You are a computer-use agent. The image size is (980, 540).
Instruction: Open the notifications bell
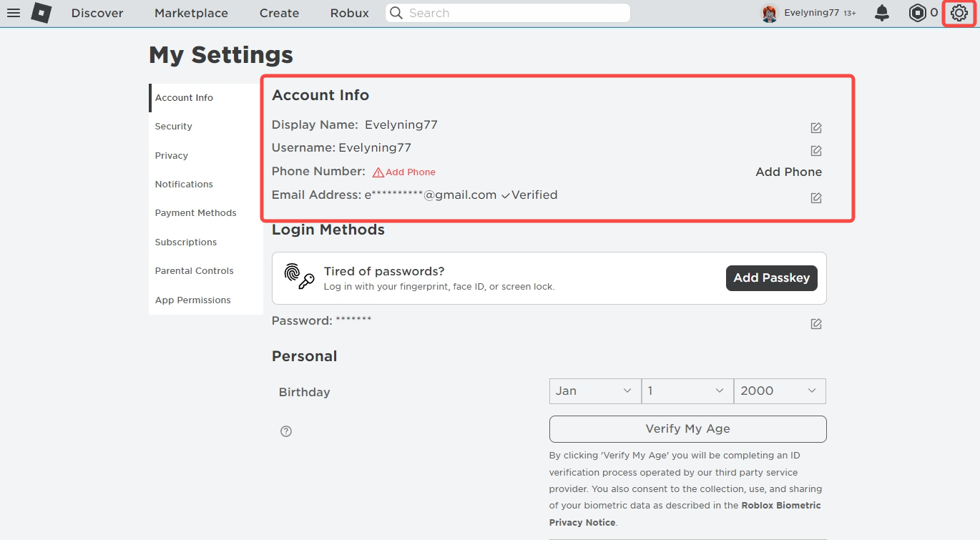pyautogui.click(x=882, y=13)
